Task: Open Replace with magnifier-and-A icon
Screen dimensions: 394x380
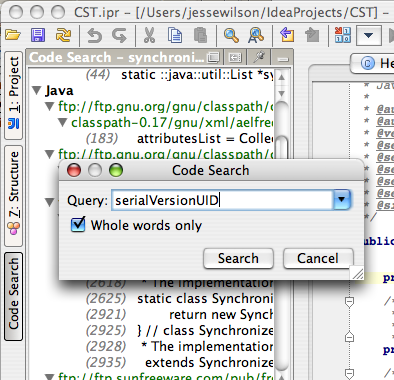Action: tap(256, 35)
